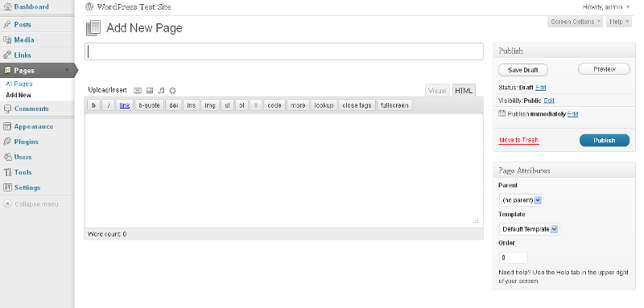Screen dimensions: 644x308
Task: Collapse the Publish box header
Action: [564, 51]
